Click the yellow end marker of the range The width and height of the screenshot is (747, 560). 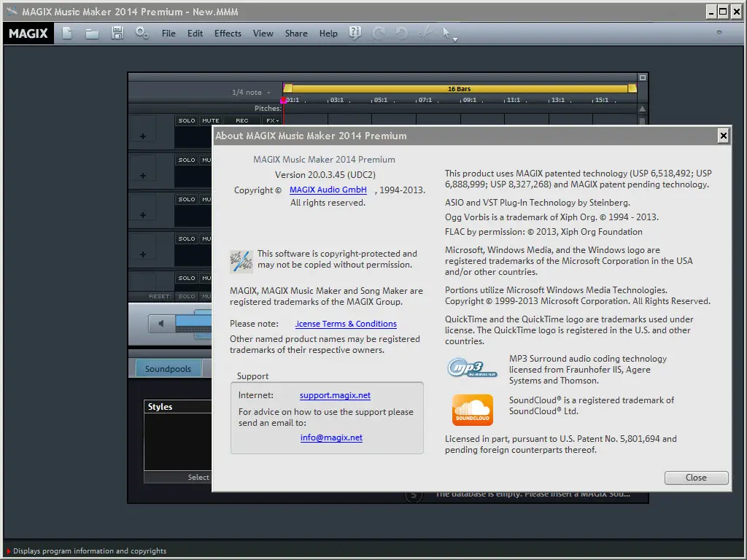(x=632, y=88)
